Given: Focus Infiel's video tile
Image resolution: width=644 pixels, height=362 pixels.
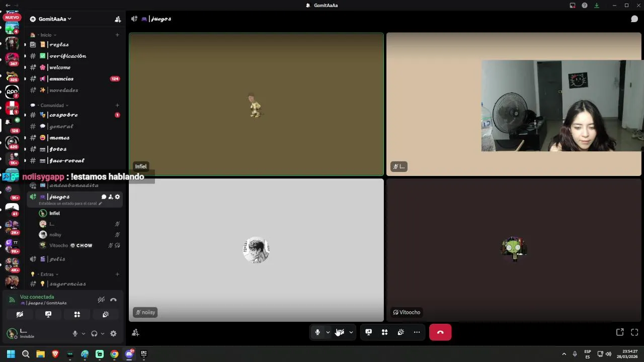Looking at the screenshot, I should tap(256, 105).
